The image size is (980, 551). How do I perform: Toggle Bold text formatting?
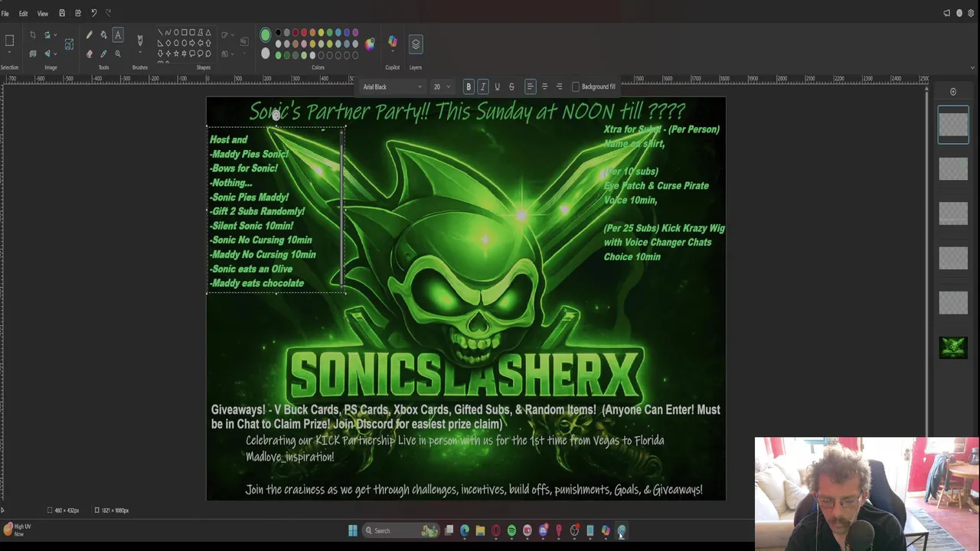coord(469,86)
